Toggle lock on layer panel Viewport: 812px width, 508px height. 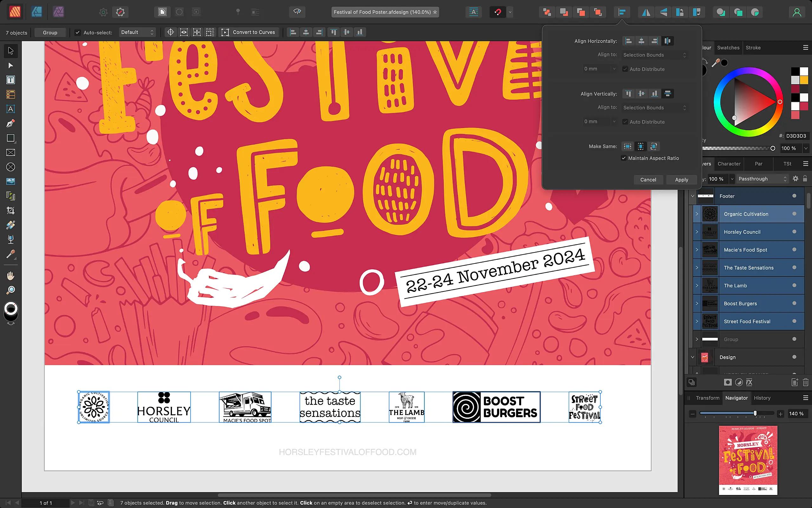point(805,179)
